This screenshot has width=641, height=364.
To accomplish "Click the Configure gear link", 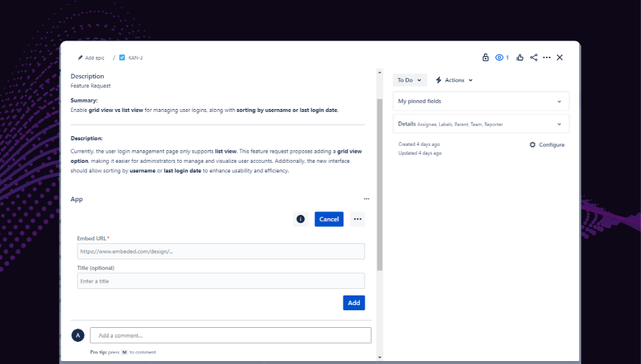I will (x=547, y=144).
